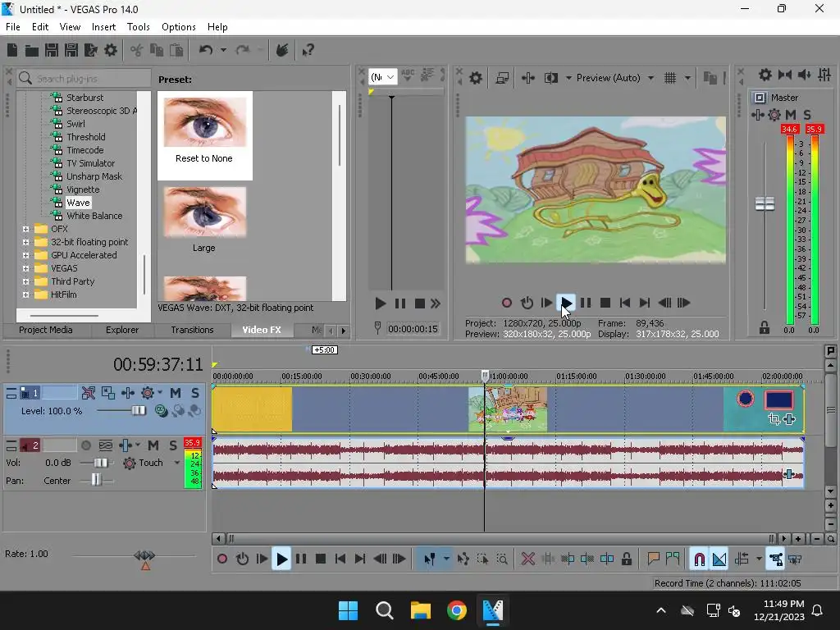Toggle automatic crossfades in the timeline toolbar
Screen dimensions: 840x630
click(x=719, y=559)
